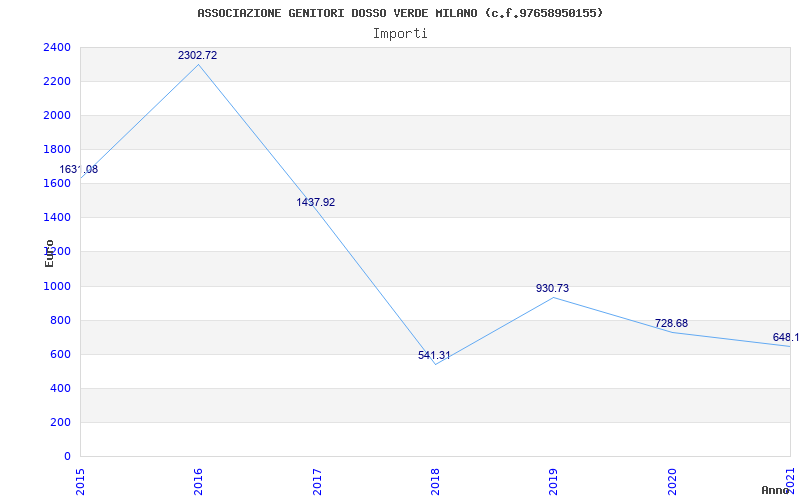Viewport: 800px width, 500px height.
Task: Click the 2019 x-axis year label
Action: [x=554, y=482]
